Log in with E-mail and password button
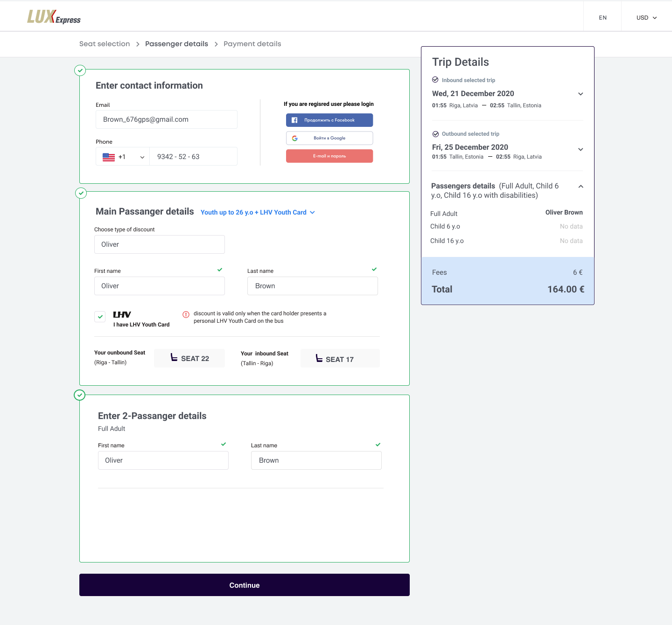Screen dimensions: 672x625 pos(329,156)
